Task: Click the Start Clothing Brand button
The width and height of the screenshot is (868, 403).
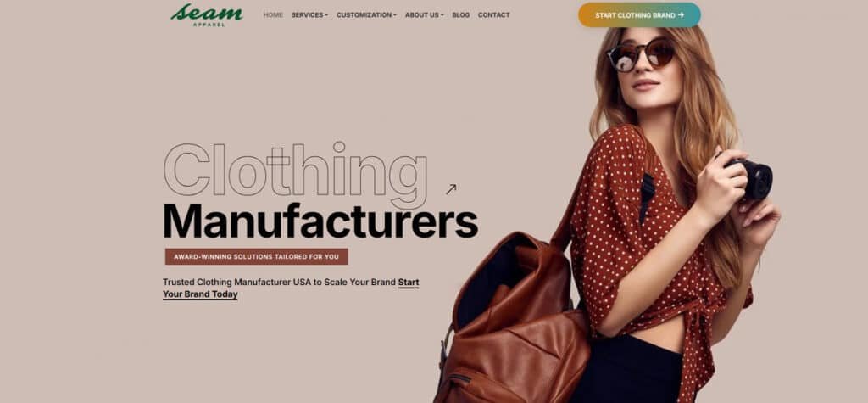Action: click(x=639, y=15)
